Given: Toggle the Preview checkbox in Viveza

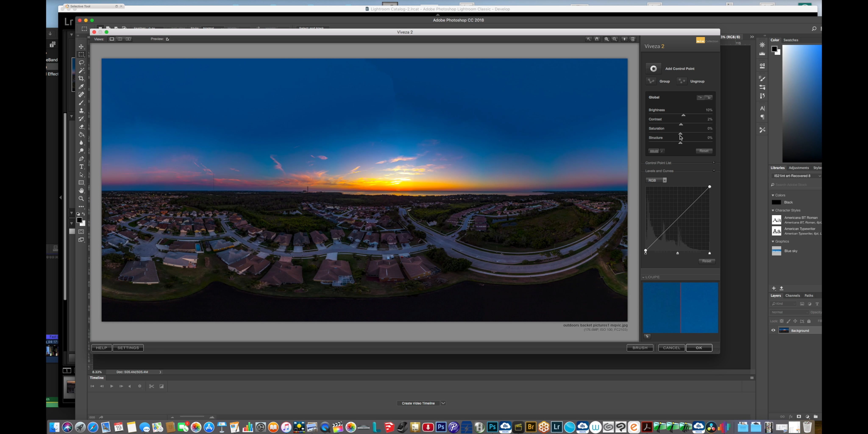Looking at the screenshot, I should [167, 39].
